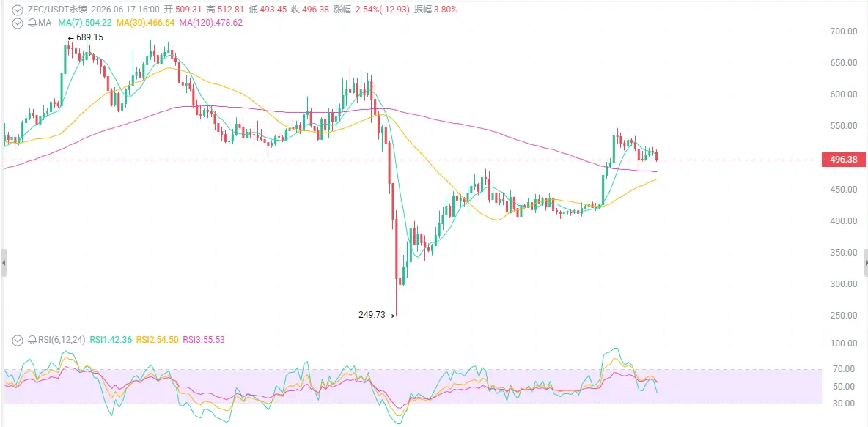Click the 550.00 price axis label
The image size is (868, 427).
(x=845, y=126)
